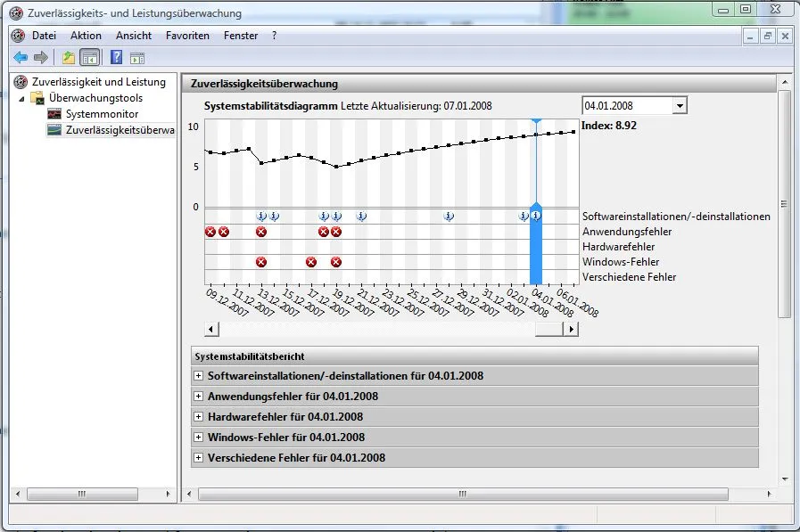Click the '09.12.2007' axis date label
This screenshot has height=532, width=800.
tap(227, 302)
